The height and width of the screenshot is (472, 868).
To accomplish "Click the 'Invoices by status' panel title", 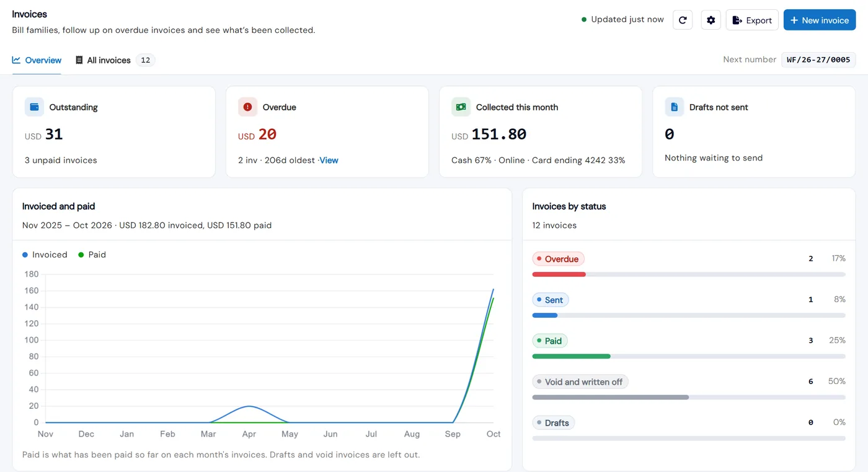I will pos(569,206).
